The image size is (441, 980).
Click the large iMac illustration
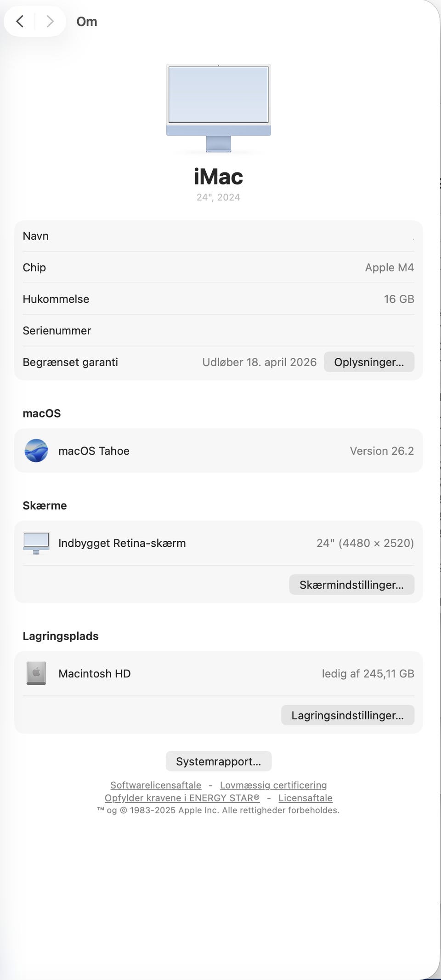click(x=218, y=107)
